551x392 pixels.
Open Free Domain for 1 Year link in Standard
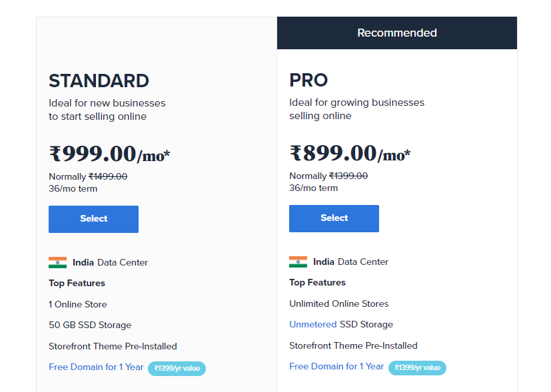pos(96,367)
